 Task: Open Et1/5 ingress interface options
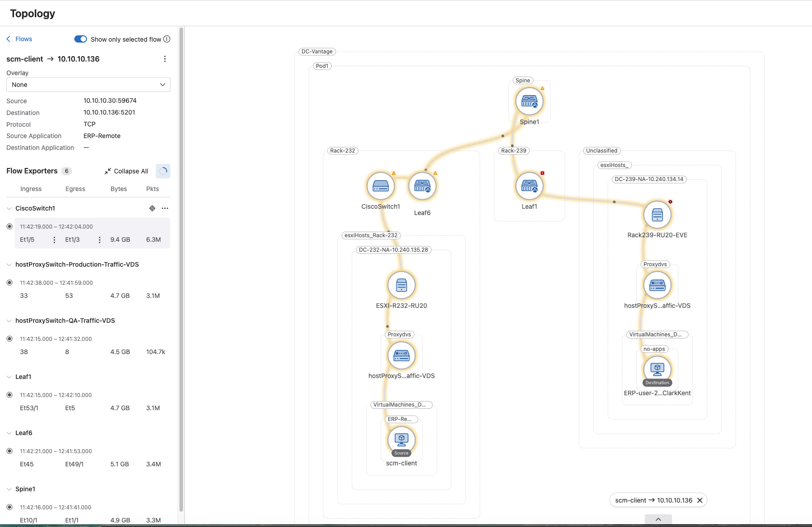(54, 240)
